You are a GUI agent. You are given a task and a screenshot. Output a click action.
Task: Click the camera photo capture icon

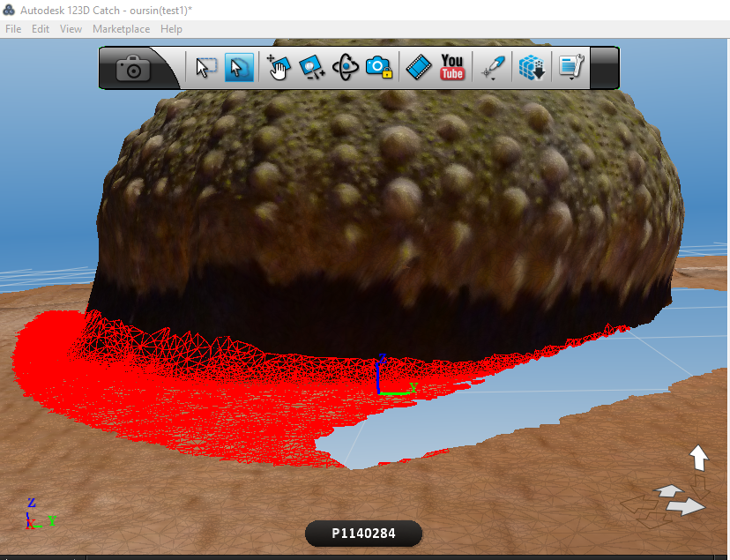point(133,68)
